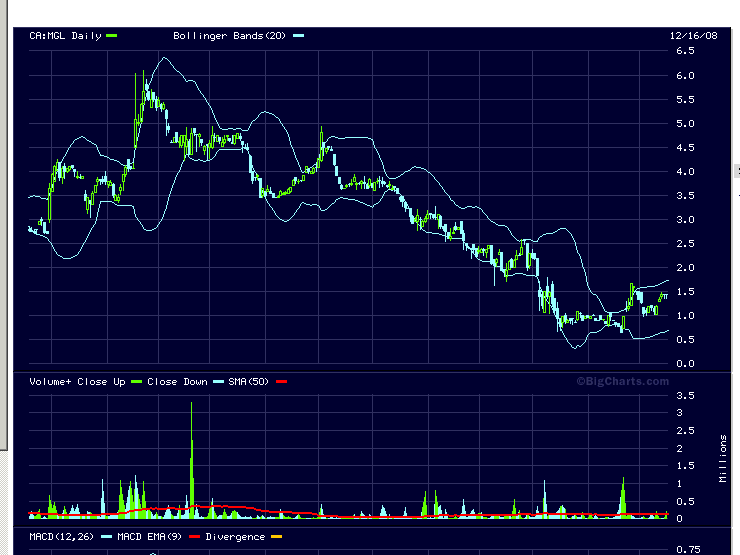Click the MACD EMA(9) legend label

coord(150,537)
